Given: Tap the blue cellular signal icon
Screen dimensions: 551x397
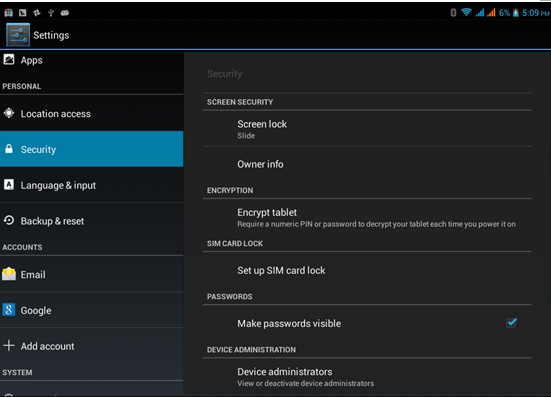Looking at the screenshot, I should click(x=480, y=13).
